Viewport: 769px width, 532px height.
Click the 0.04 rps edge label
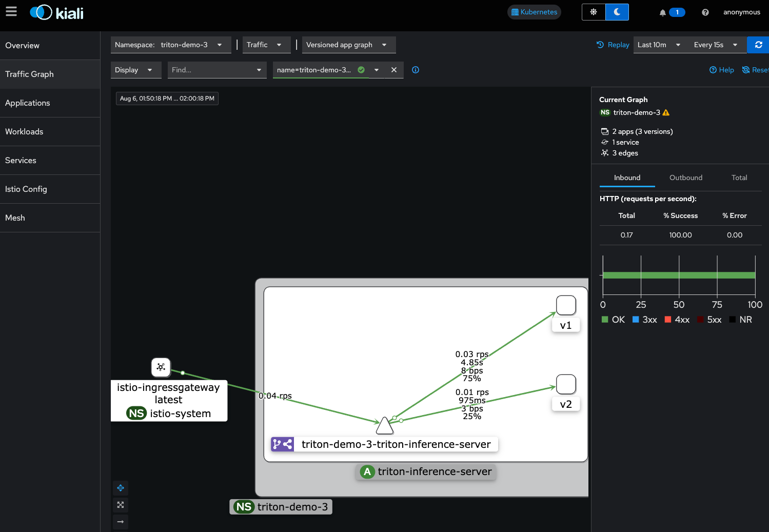[275, 396]
